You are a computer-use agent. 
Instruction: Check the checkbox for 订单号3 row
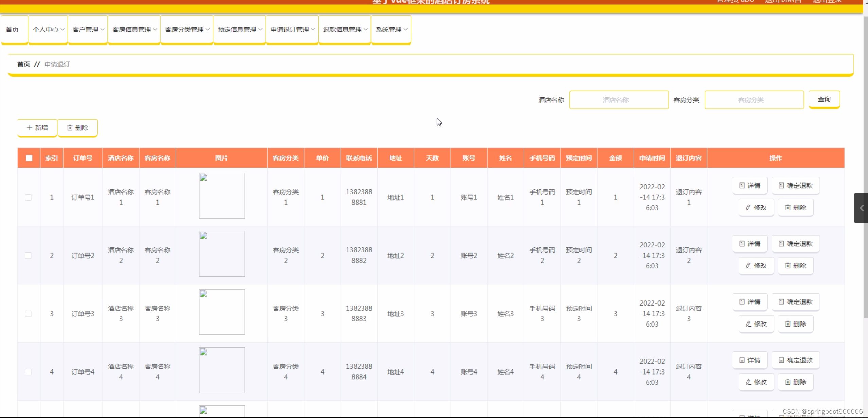(28, 314)
